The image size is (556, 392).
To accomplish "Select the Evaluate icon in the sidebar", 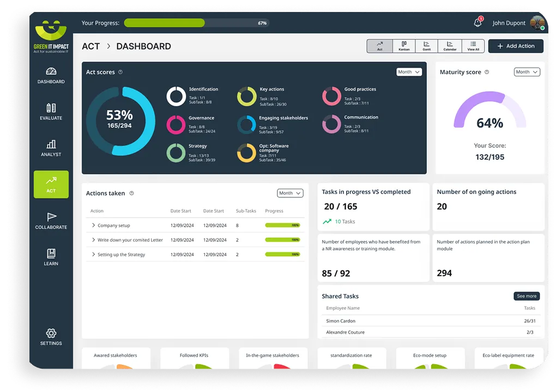I will 51,112.
